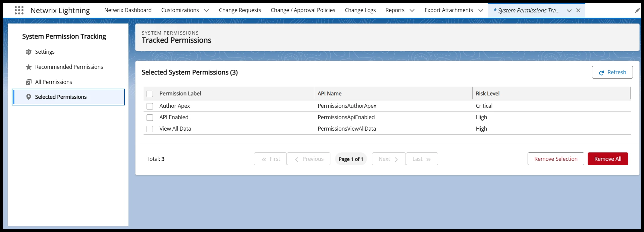The image size is (644, 232).
Task: Open the Change Logs tab
Action: click(360, 10)
